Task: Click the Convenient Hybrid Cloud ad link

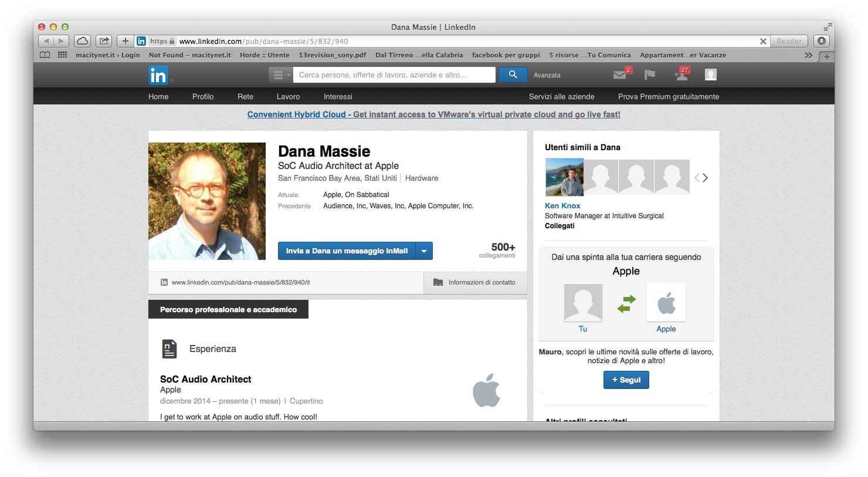Action: coord(434,114)
